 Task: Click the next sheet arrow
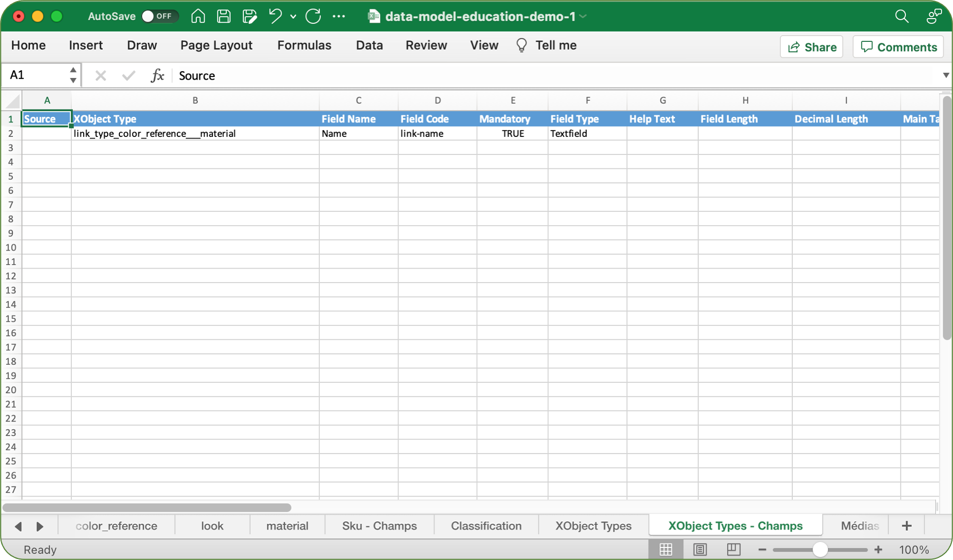(x=40, y=526)
